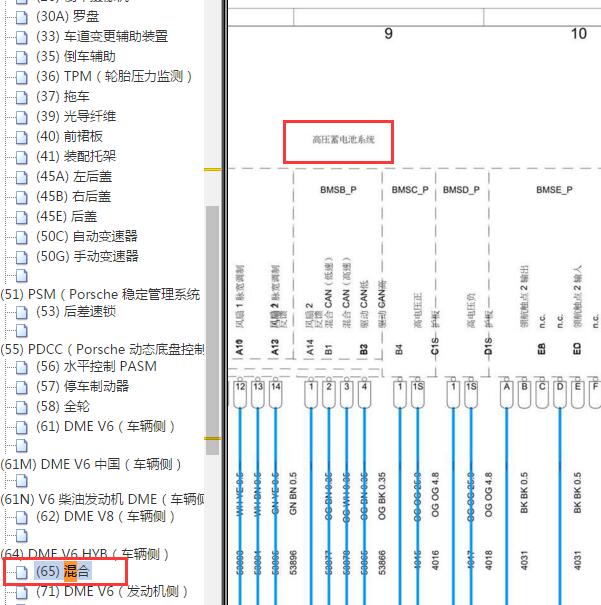Click page icon above (55) PDCC entry
The width and height of the screenshot is (601, 605).
22,331
